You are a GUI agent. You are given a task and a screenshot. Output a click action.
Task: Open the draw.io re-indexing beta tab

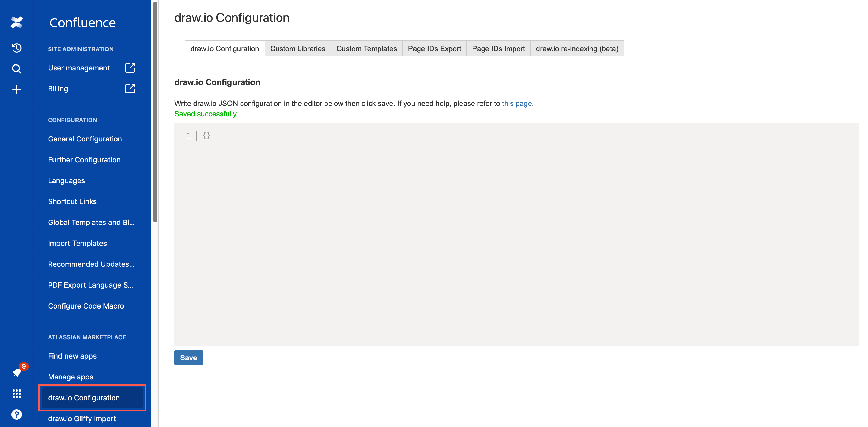(x=577, y=48)
